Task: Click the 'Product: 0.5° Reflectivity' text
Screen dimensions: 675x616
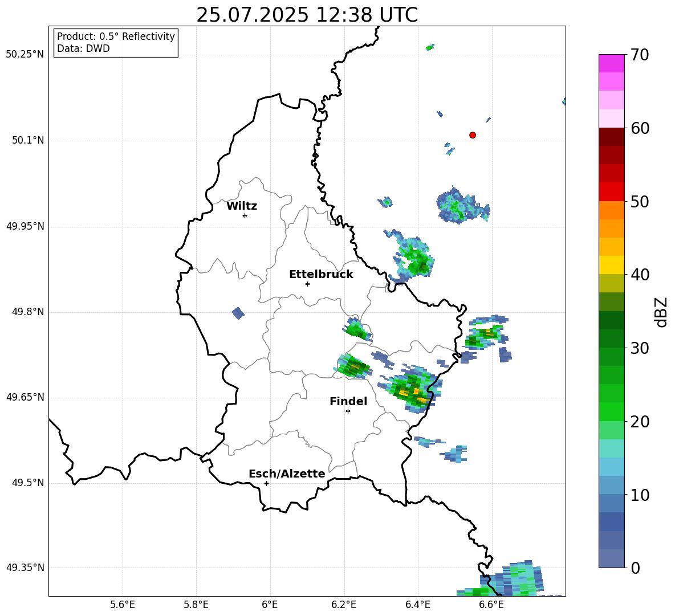Action: 116,36
